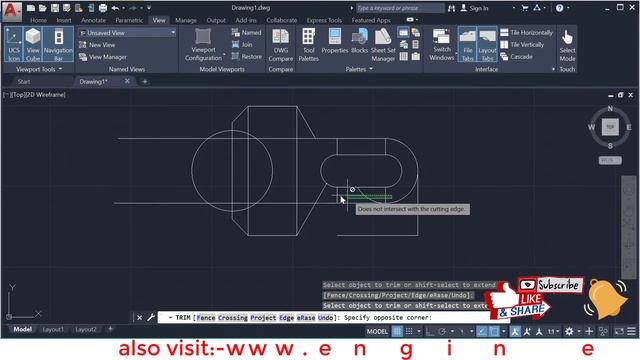Open status bar customization menu icon
640x360 pixels.
[631, 331]
